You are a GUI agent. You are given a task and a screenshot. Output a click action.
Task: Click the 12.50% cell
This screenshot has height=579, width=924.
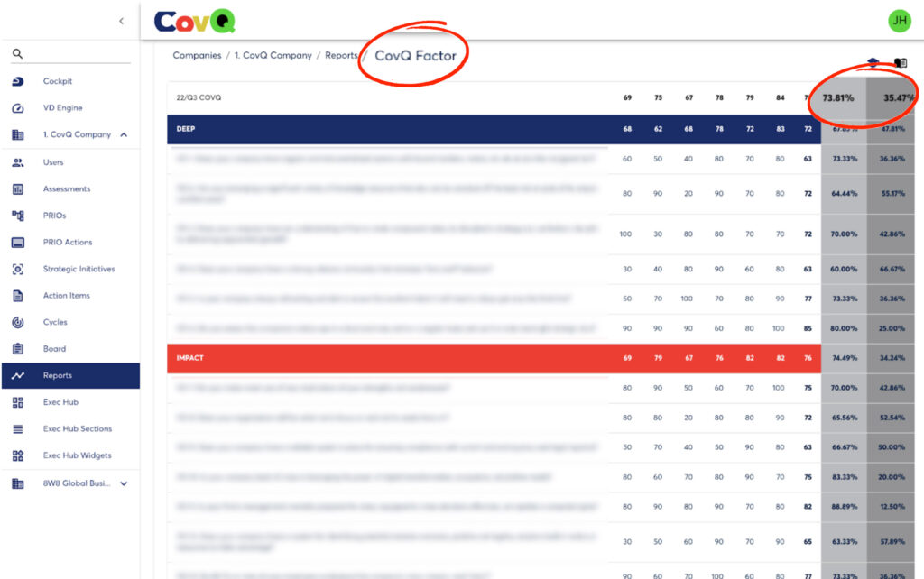click(x=892, y=507)
